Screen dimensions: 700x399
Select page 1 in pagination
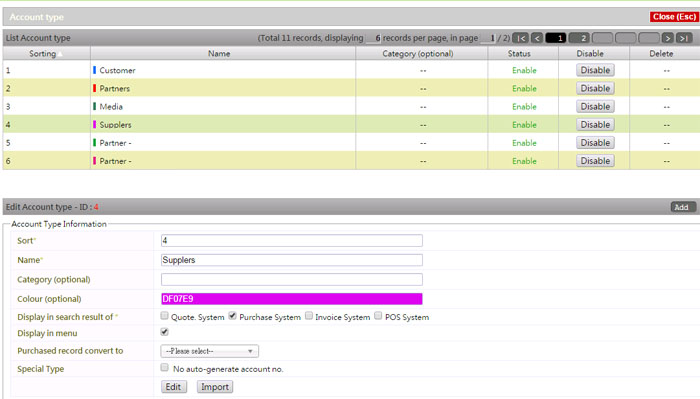coord(556,38)
